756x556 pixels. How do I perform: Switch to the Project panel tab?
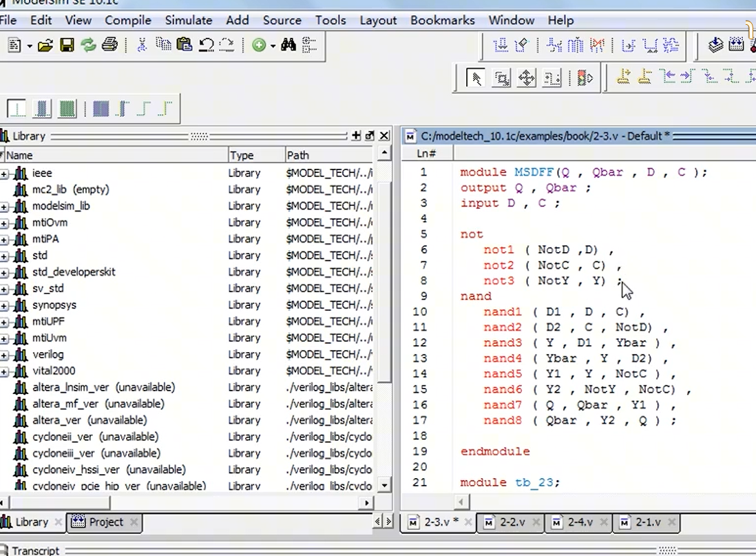(x=106, y=522)
